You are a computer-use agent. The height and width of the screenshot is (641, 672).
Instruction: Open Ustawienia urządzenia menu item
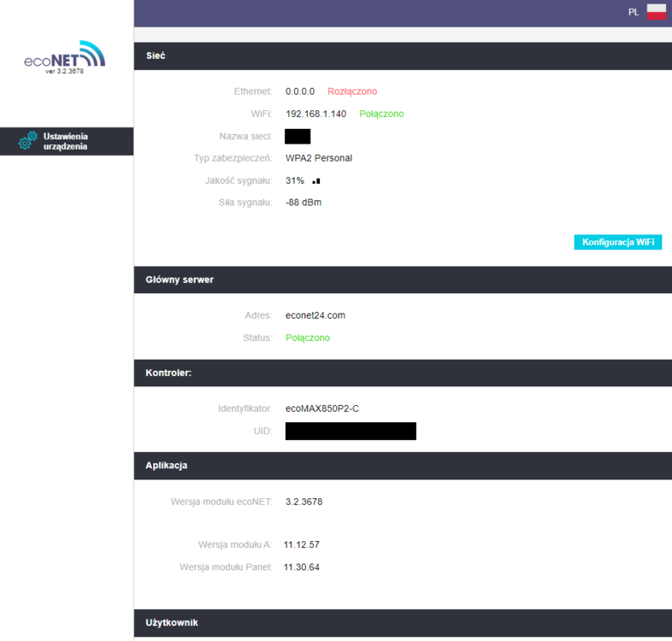[x=66, y=141]
